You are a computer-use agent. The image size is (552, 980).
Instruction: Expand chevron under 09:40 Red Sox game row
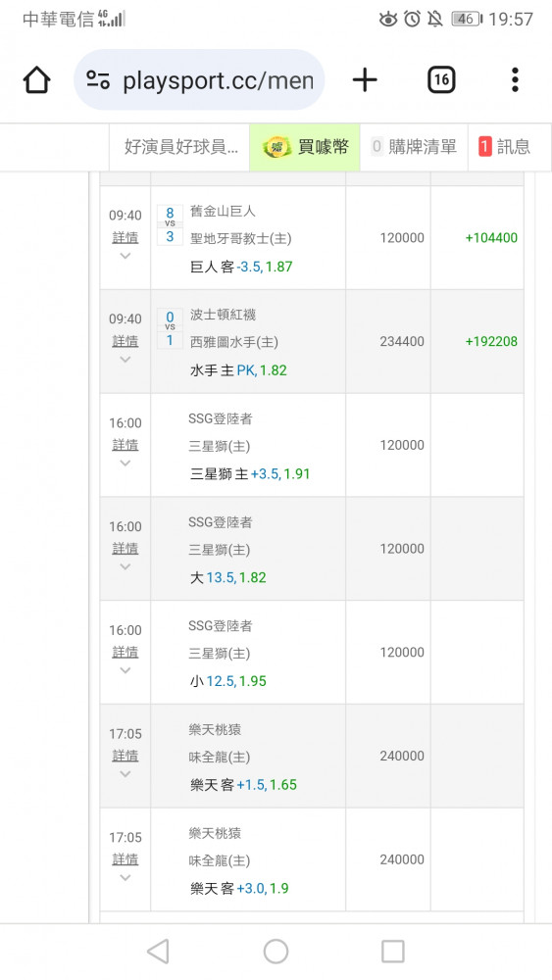click(x=125, y=360)
